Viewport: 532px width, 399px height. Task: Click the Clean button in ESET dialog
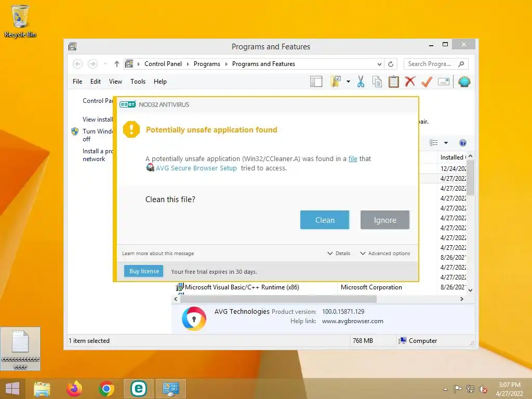click(325, 220)
